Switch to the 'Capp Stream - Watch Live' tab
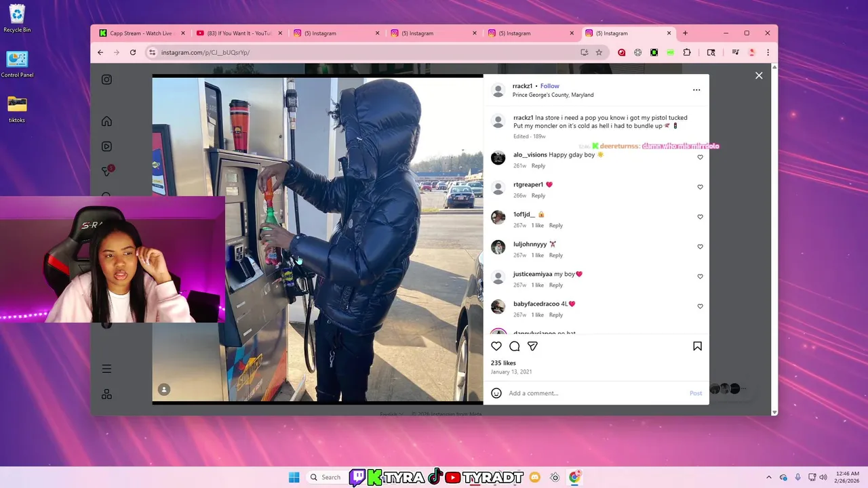This screenshot has width=868, height=488. pos(141,33)
